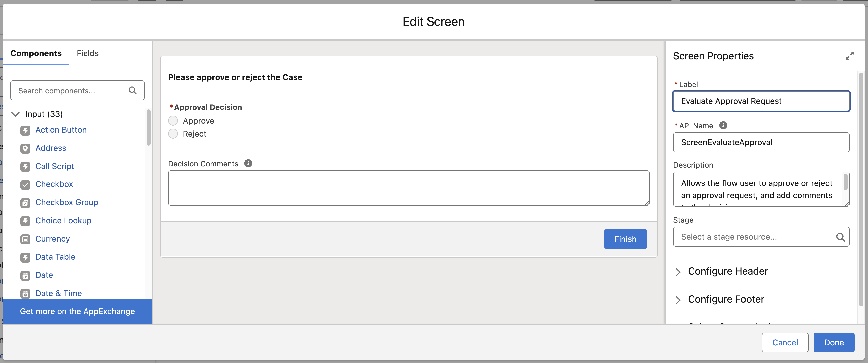Select the Address input component
Viewport: 868px width, 363px height.
coord(51,148)
